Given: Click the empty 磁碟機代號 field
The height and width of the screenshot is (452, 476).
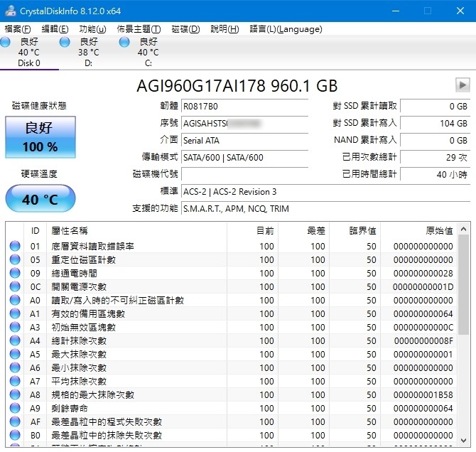Looking at the screenshot, I should click(244, 174).
